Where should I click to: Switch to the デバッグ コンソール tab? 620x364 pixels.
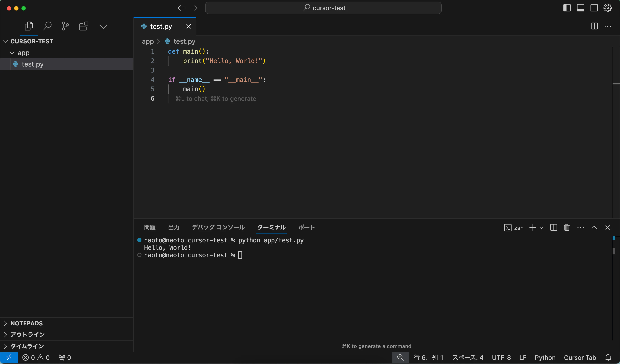click(x=218, y=227)
